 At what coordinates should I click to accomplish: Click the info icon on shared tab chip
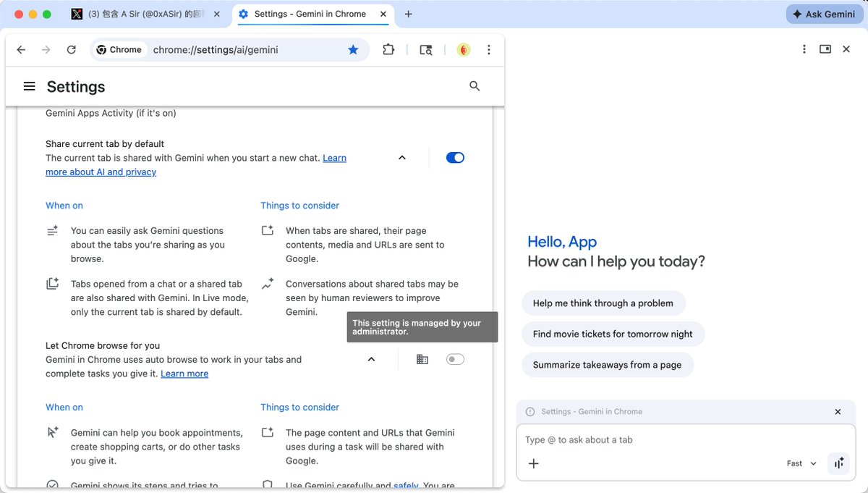pyautogui.click(x=530, y=412)
